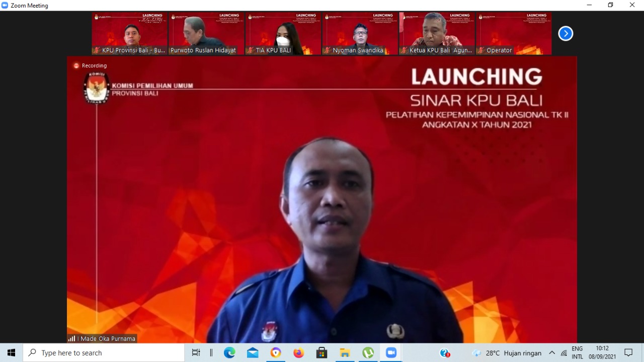This screenshot has width=644, height=362.
Task: Launch Microsoft Edge from taskbar
Action: [229, 353]
